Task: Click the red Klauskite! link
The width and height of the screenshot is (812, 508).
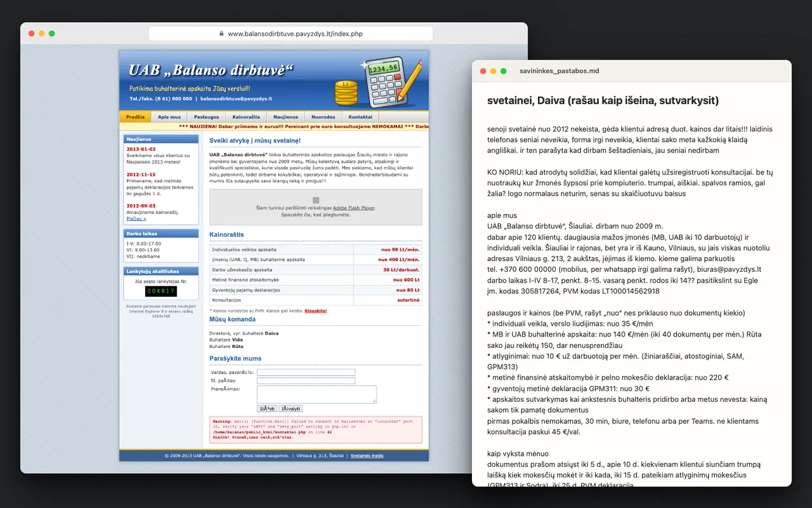Action: [316, 311]
